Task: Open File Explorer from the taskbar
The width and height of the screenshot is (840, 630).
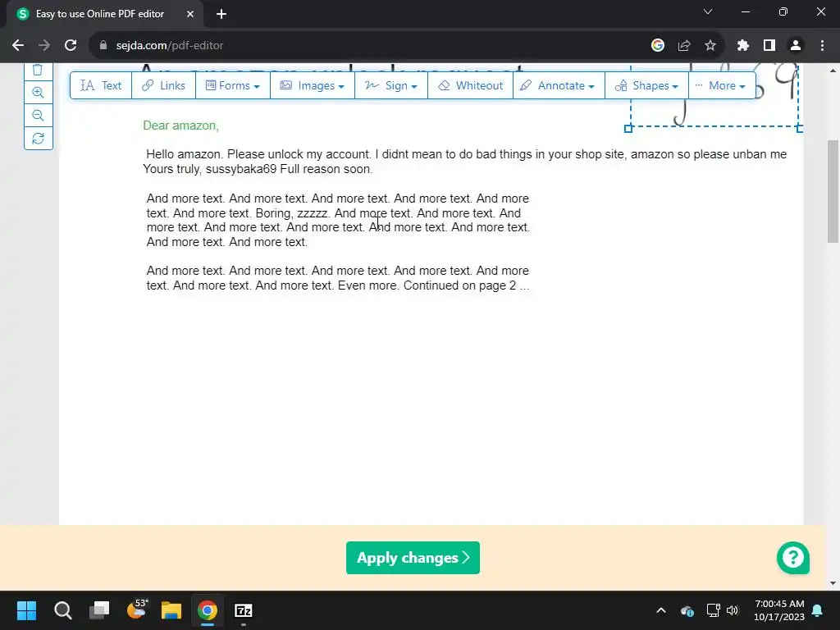Action: pyautogui.click(x=171, y=610)
